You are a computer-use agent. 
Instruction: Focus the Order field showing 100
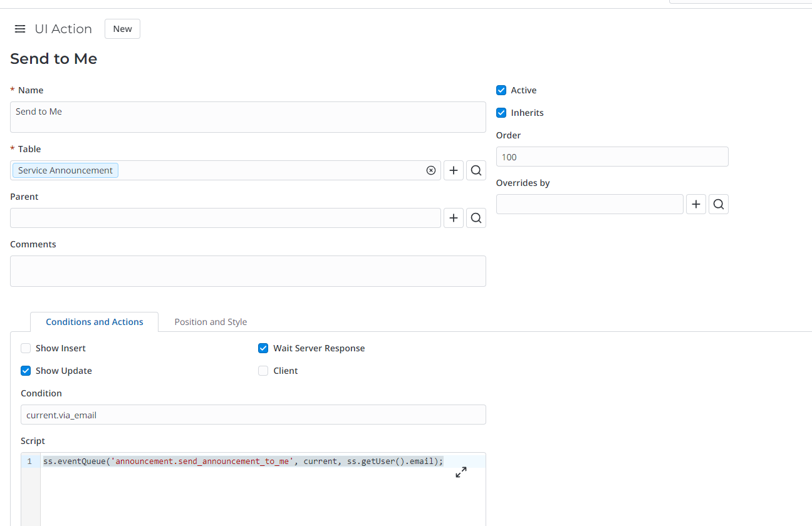click(x=612, y=157)
